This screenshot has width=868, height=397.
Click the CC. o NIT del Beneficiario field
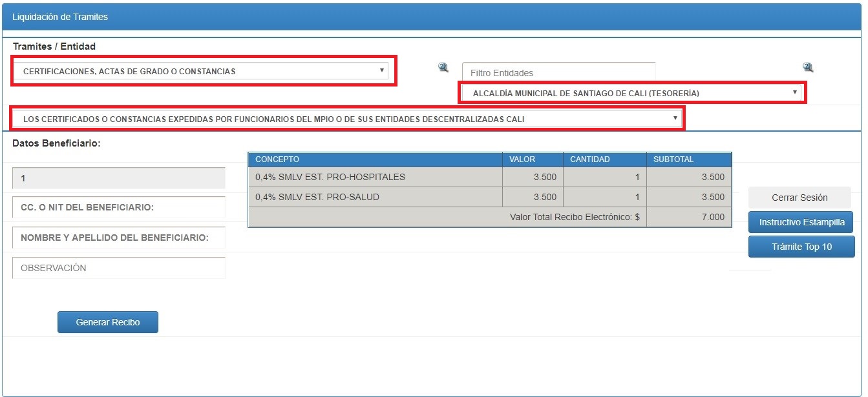click(119, 207)
